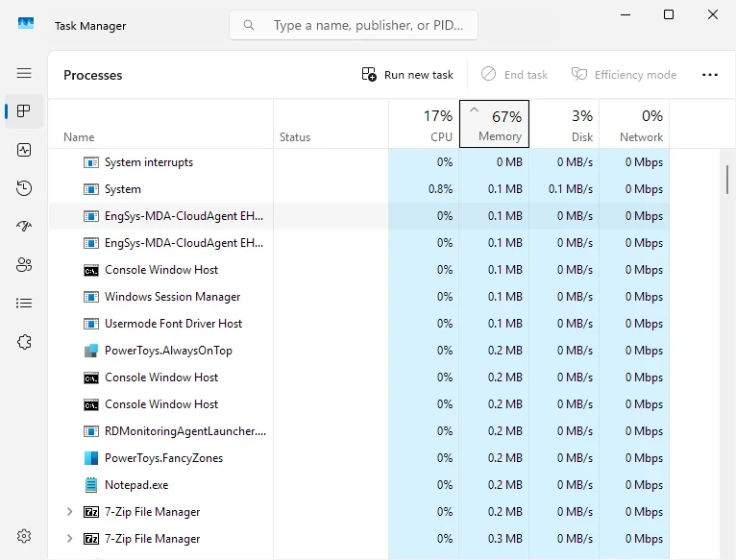The image size is (736, 560).
Task: Click the Processes page heading
Action: (93, 75)
